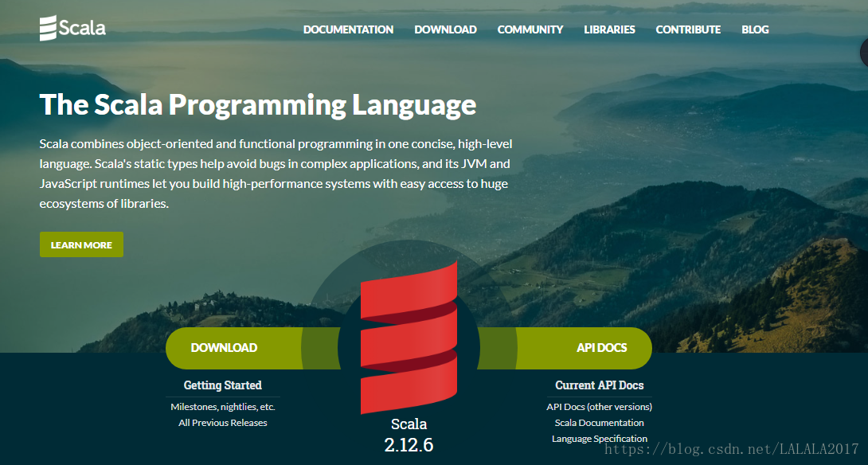View All Previous Releases link
This screenshot has height=465, width=868.
[x=222, y=423]
